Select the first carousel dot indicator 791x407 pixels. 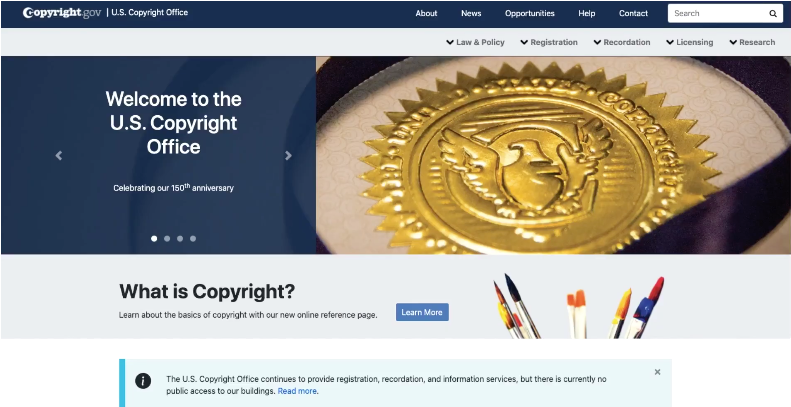pyautogui.click(x=154, y=239)
